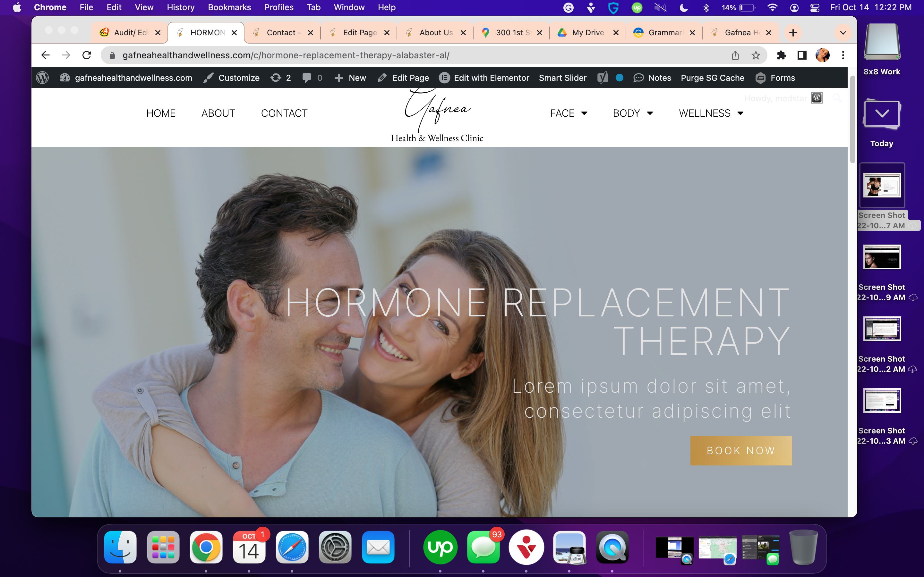Open the Yoast SEO admin bar icon

(603, 78)
